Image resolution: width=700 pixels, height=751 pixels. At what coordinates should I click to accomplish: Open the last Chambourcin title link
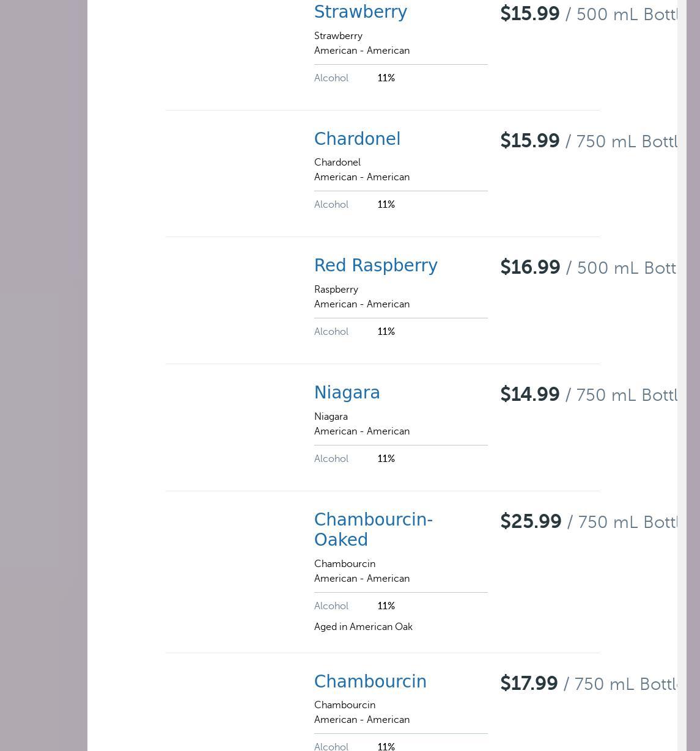click(x=370, y=682)
